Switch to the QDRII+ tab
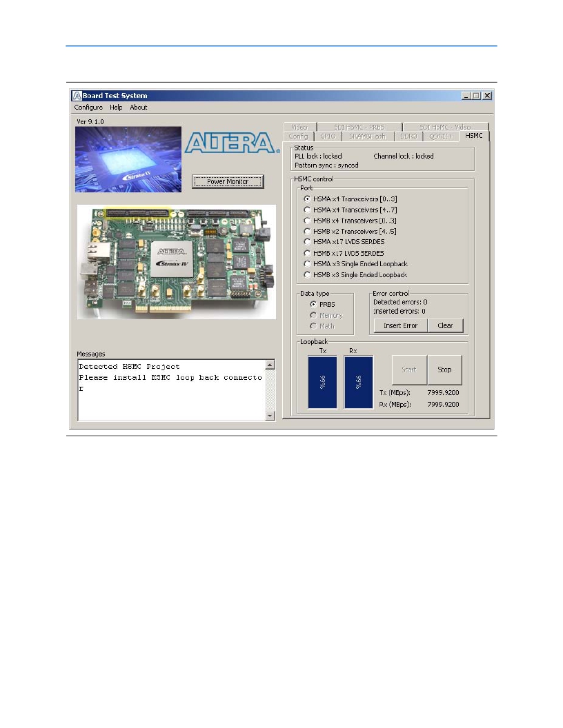 click(x=440, y=136)
